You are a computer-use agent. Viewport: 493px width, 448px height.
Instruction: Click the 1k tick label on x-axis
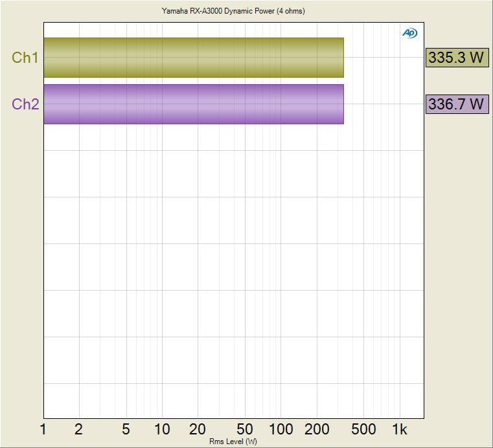400,429
